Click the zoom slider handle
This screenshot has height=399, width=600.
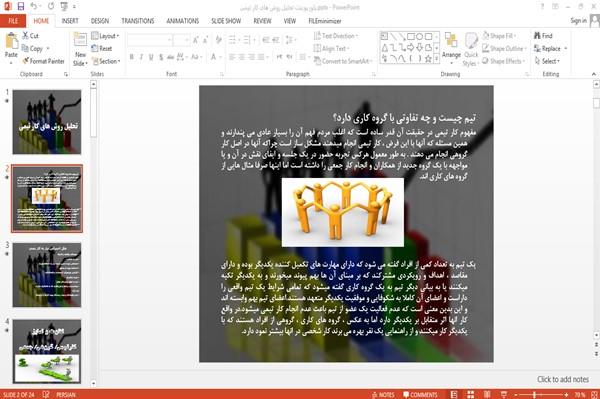click(534, 394)
